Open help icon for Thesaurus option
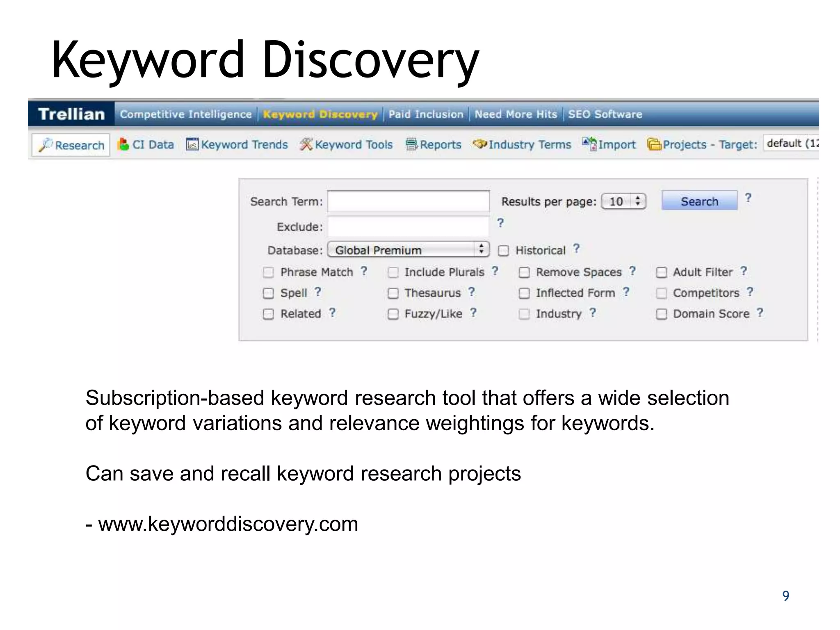 coord(472,292)
